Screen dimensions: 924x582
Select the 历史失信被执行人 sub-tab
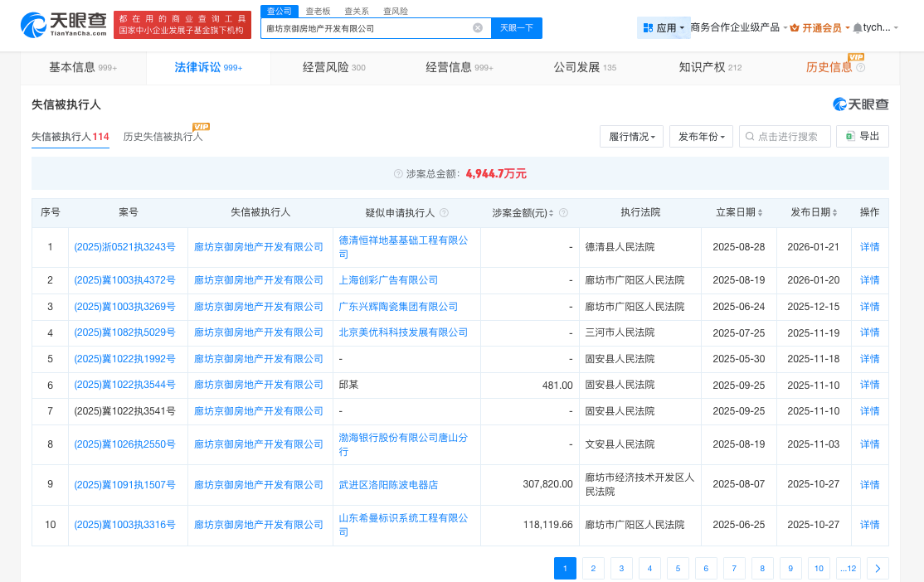tap(163, 137)
